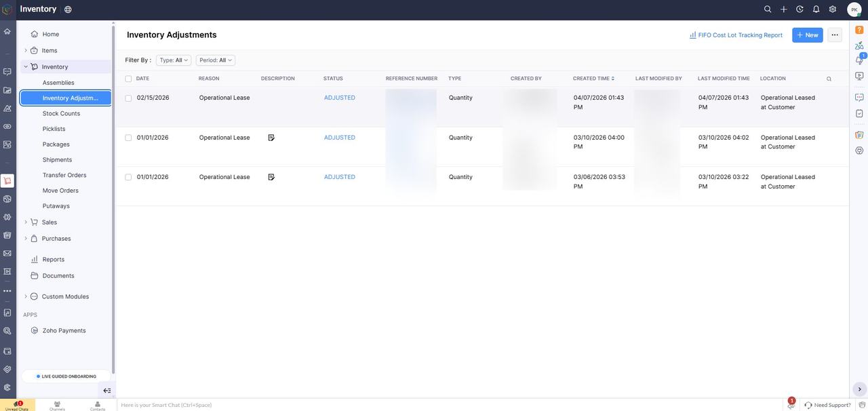The image size is (868, 411).
Task: Expand the Sales section chevron
Action: 26,222
